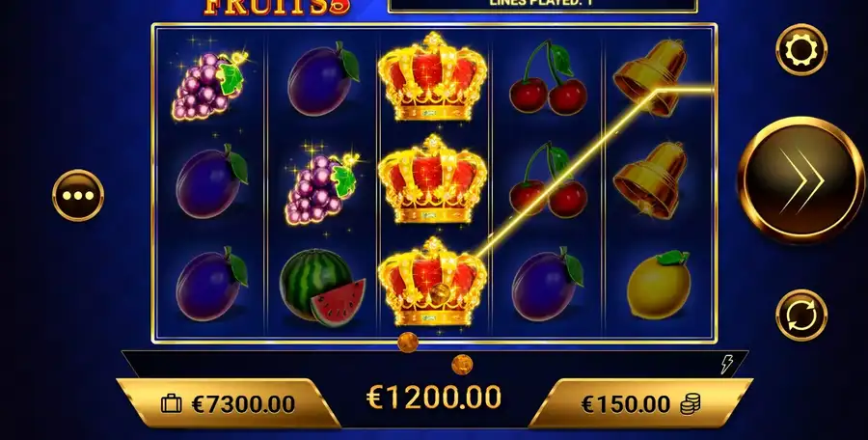Image resolution: width=868 pixels, height=440 pixels.
Task: Click the bottom crown with the coin
Action: point(432,282)
